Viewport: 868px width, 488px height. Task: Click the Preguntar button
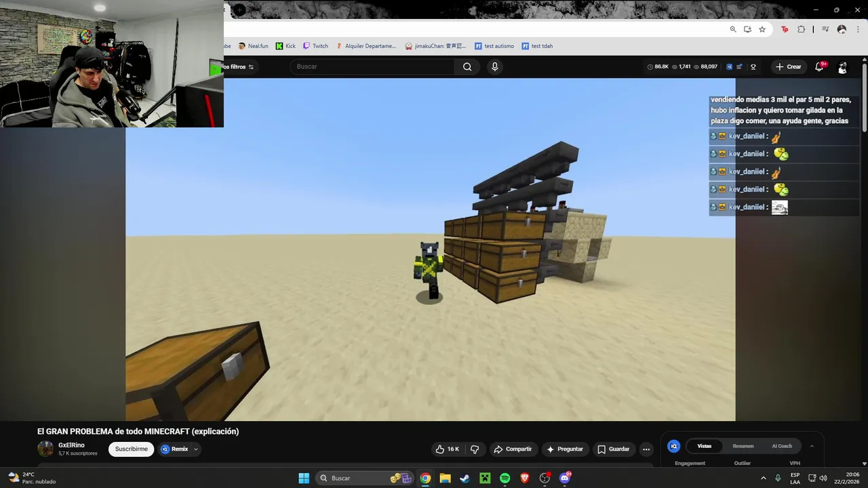[x=565, y=449]
